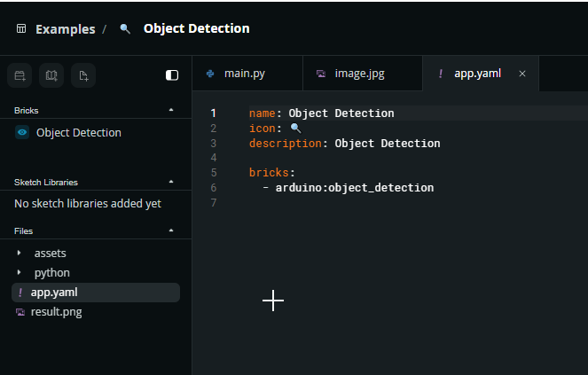Collapse the Sketch Libraries section

171,182
